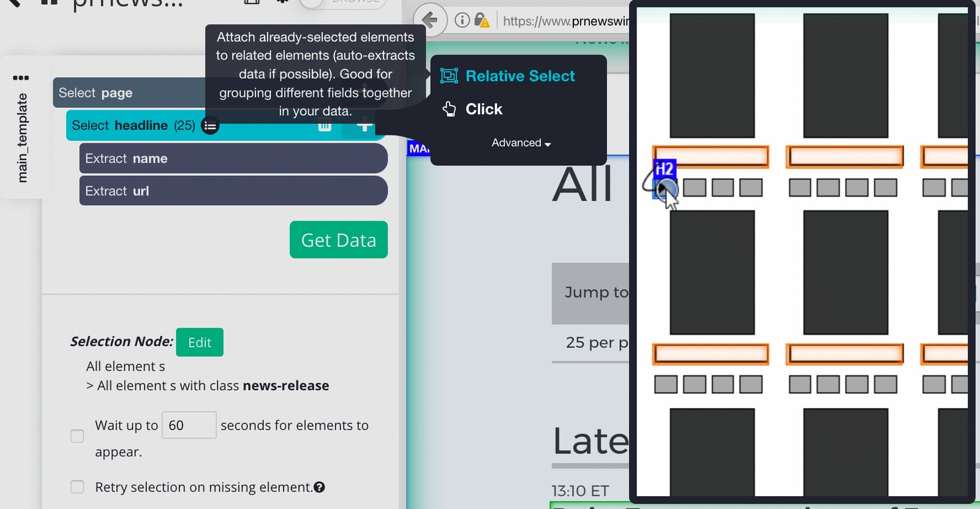
Task: Click the '13:10 ET' timestamp on page
Action: 580,491
